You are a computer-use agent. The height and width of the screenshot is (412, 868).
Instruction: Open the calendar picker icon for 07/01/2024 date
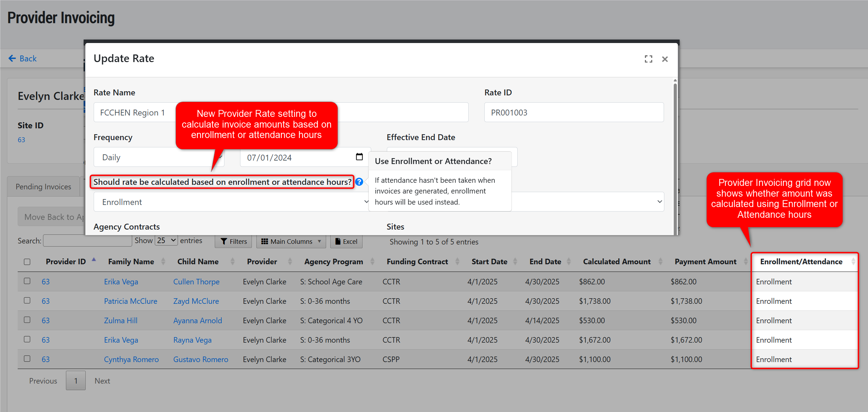pos(359,157)
